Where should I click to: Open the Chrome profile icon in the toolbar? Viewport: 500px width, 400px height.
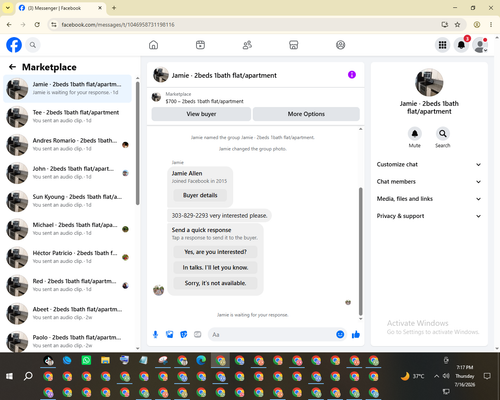click(x=477, y=25)
